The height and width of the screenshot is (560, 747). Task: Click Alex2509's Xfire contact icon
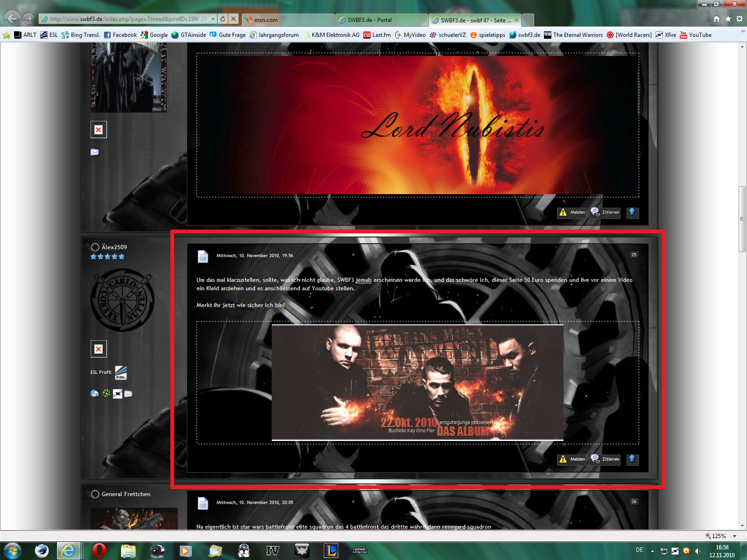click(x=118, y=393)
